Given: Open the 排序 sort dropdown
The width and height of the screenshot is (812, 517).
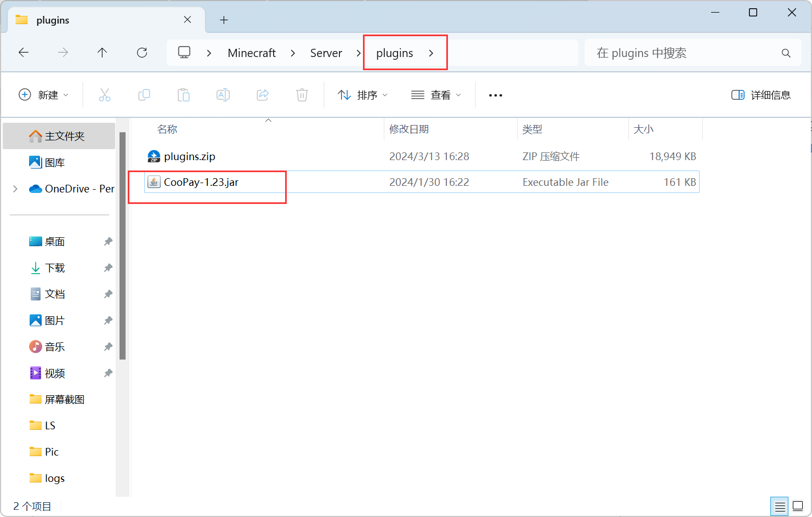Looking at the screenshot, I should [363, 95].
